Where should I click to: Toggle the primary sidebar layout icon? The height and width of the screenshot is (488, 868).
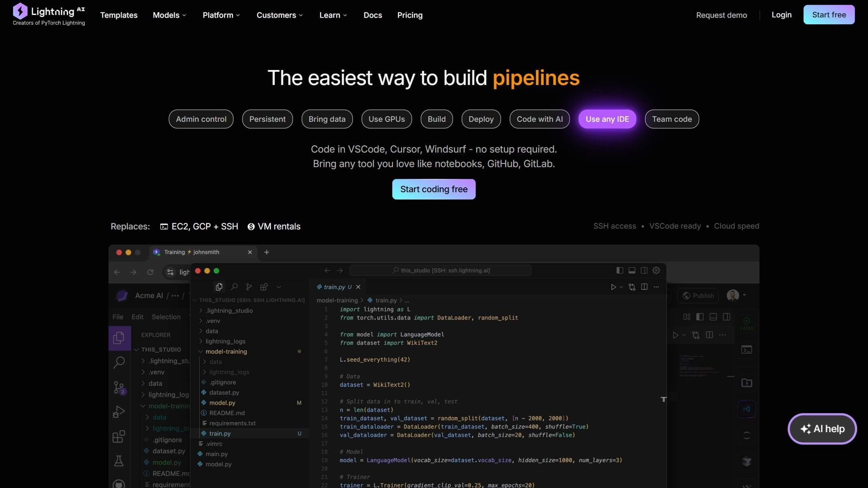(x=619, y=270)
